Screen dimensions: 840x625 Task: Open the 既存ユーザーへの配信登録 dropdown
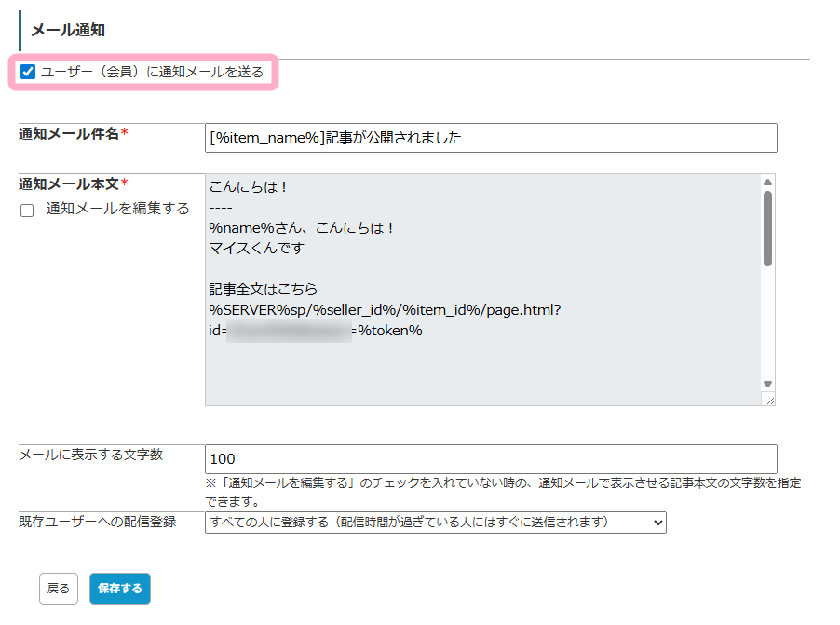click(435, 523)
